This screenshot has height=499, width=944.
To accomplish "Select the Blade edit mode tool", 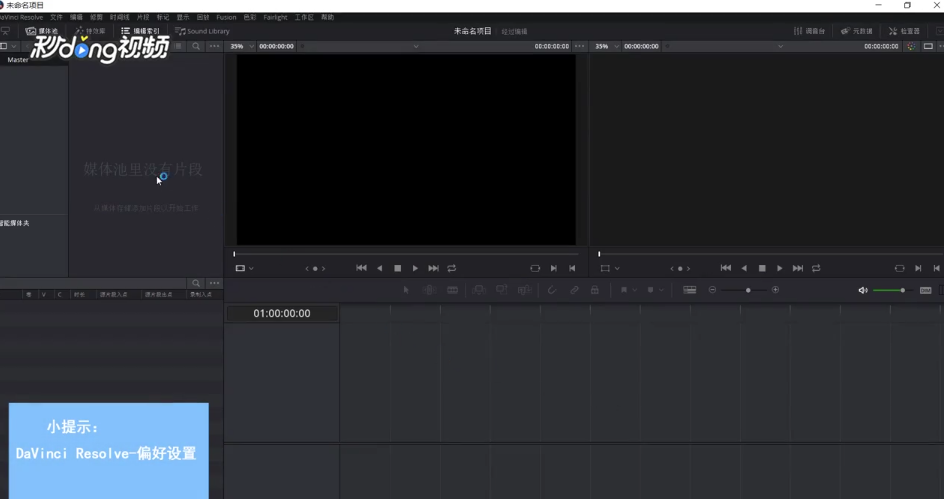I will [x=452, y=290].
